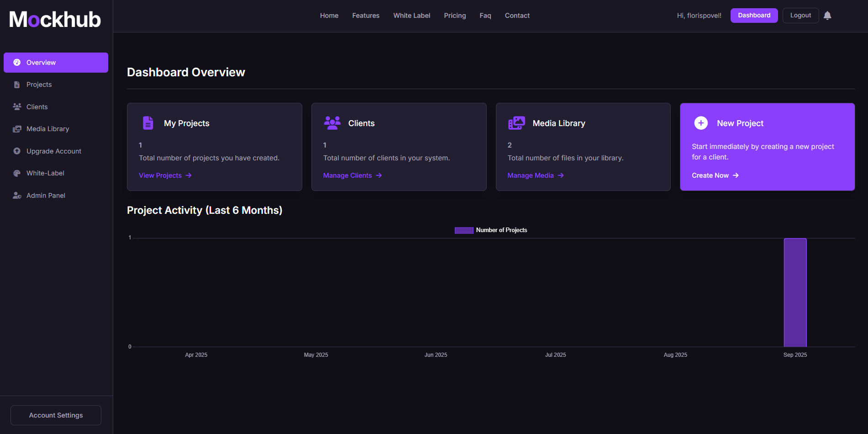Open the Faq navigation item
Screen dimensions: 868x434
click(x=485, y=15)
